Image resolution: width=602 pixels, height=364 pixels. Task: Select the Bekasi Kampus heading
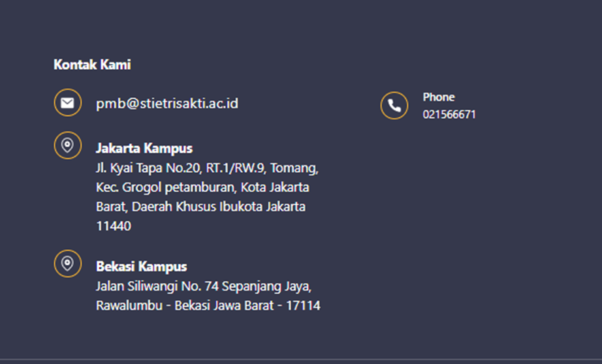141,266
